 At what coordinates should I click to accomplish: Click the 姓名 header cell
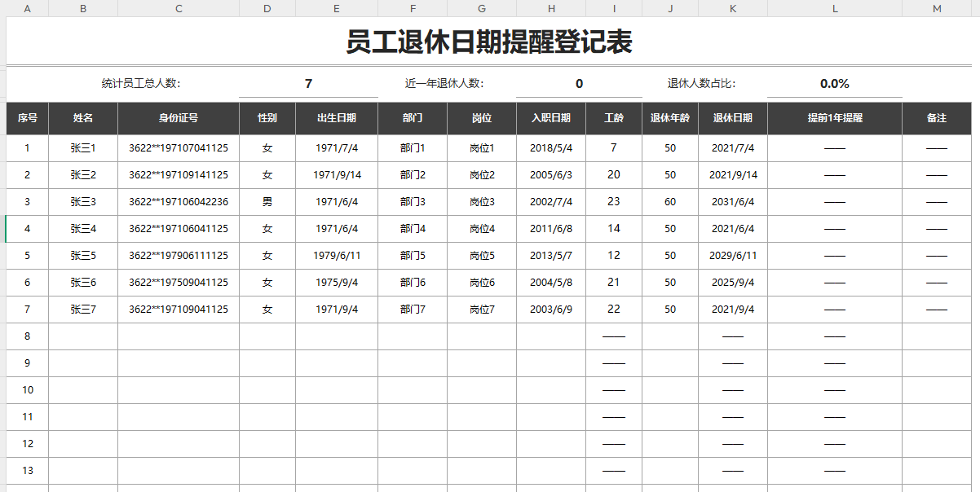(82, 118)
